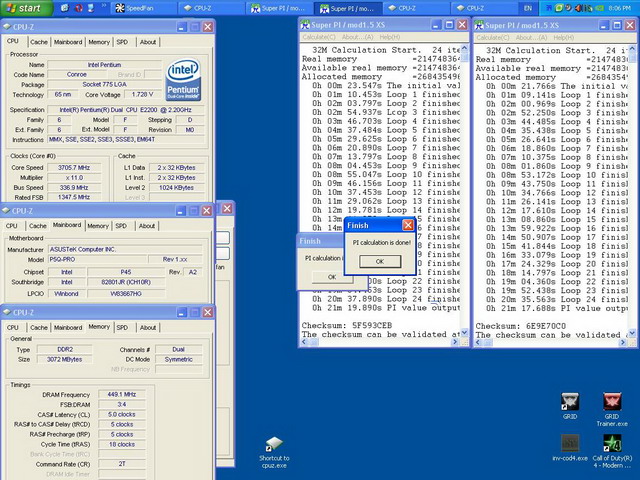Open Calculate menu in right Super PI window

[493, 38]
